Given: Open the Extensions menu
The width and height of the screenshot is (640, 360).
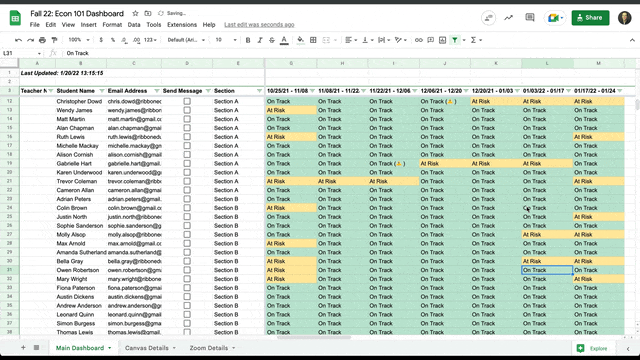Looking at the screenshot, I should click(x=182, y=25).
